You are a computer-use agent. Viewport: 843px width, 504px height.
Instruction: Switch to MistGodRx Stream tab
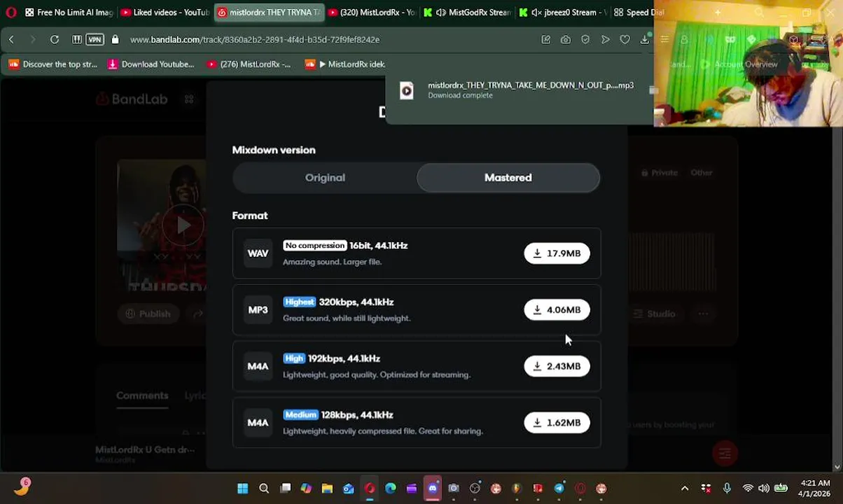pos(467,13)
